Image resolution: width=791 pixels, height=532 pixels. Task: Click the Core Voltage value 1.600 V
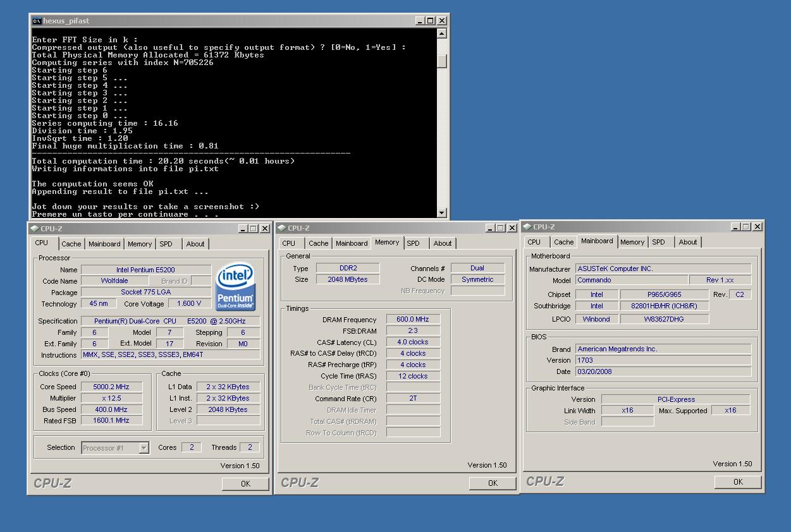(x=189, y=304)
